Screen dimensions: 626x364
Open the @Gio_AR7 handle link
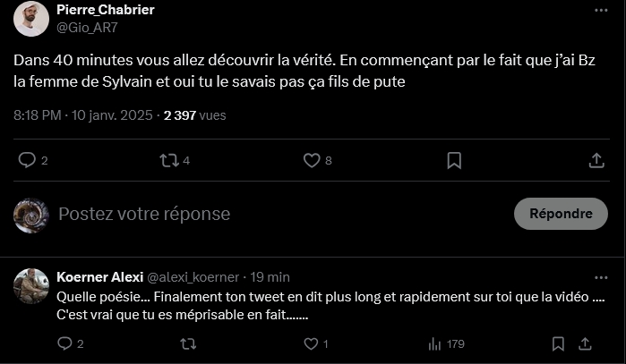[88, 27]
